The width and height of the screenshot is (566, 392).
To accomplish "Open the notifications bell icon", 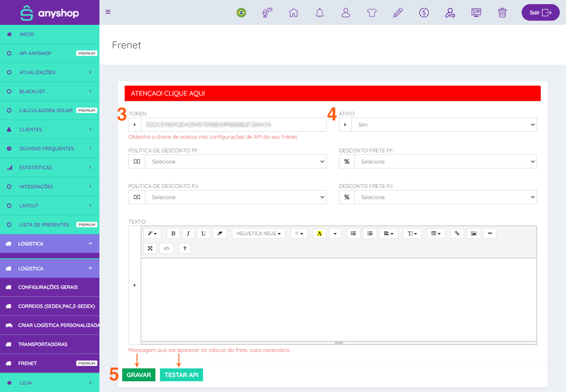I will (319, 13).
